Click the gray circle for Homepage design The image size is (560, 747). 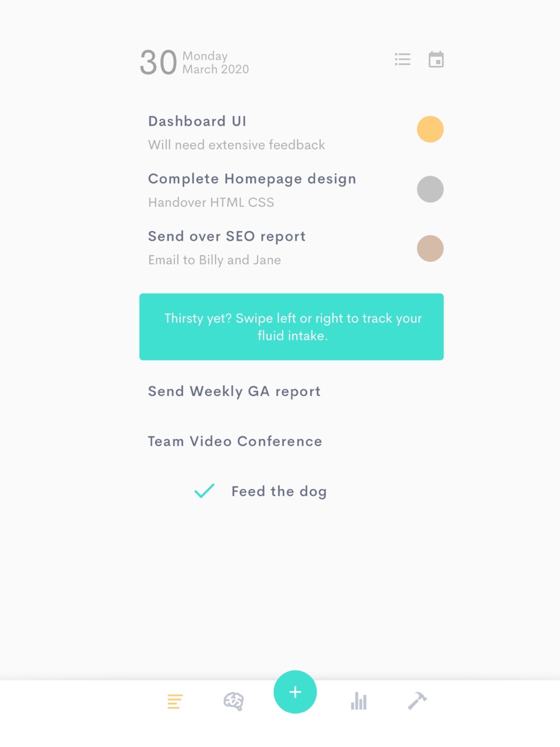430,189
